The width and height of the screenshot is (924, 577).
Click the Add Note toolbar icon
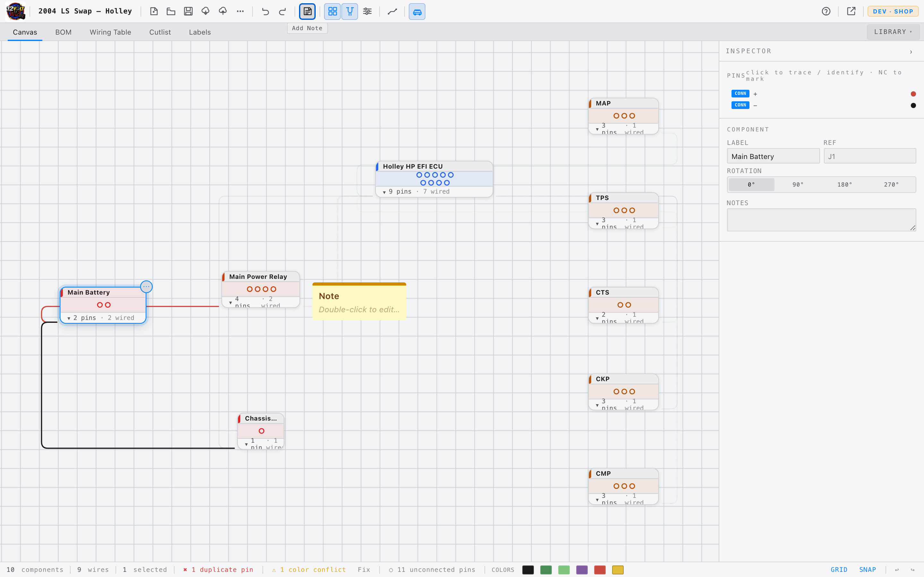tap(307, 12)
